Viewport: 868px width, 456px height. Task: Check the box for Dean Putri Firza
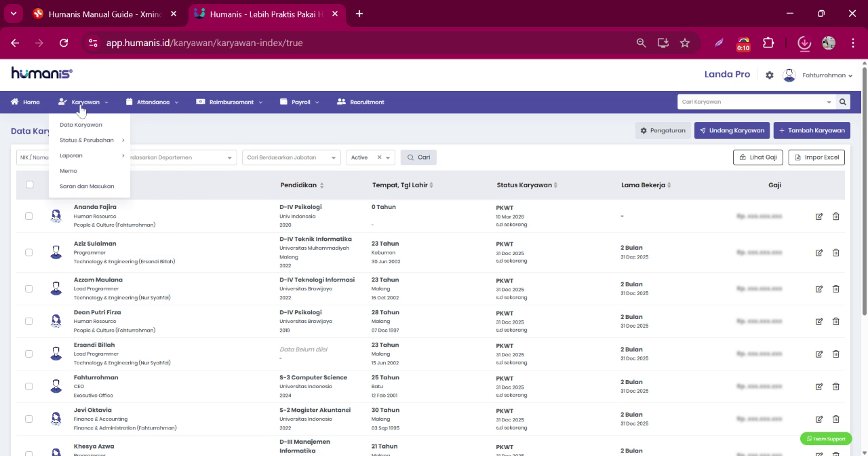[x=28, y=321]
